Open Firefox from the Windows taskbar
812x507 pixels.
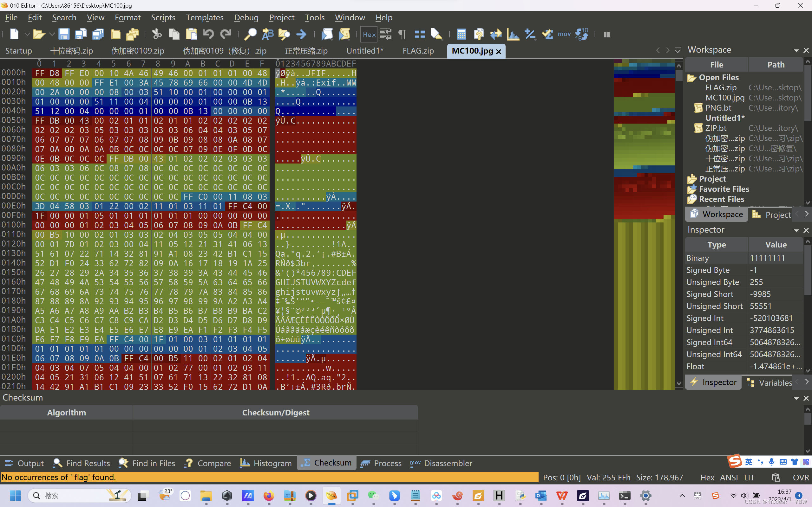tap(268, 496)
